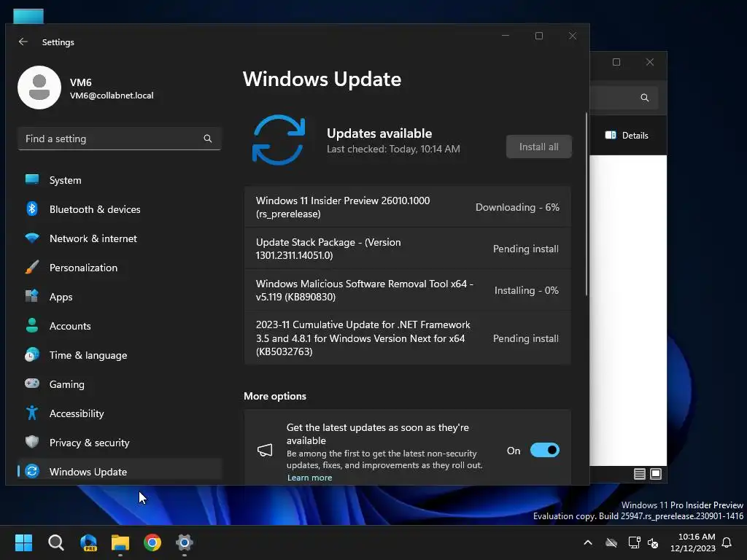The height and width of the screenshot is (560, 747).
Task: Click the Privacy & security shield icon
Action: [x=32, y=442]
